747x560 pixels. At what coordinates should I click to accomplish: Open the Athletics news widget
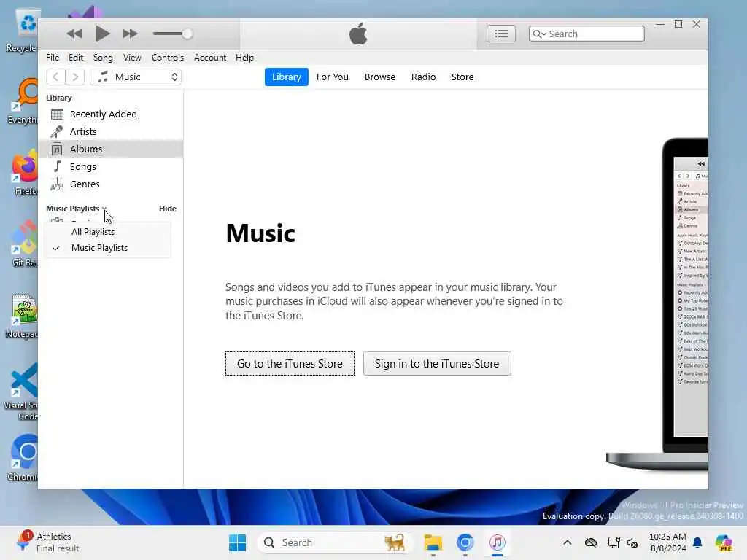tap(47, 542)
